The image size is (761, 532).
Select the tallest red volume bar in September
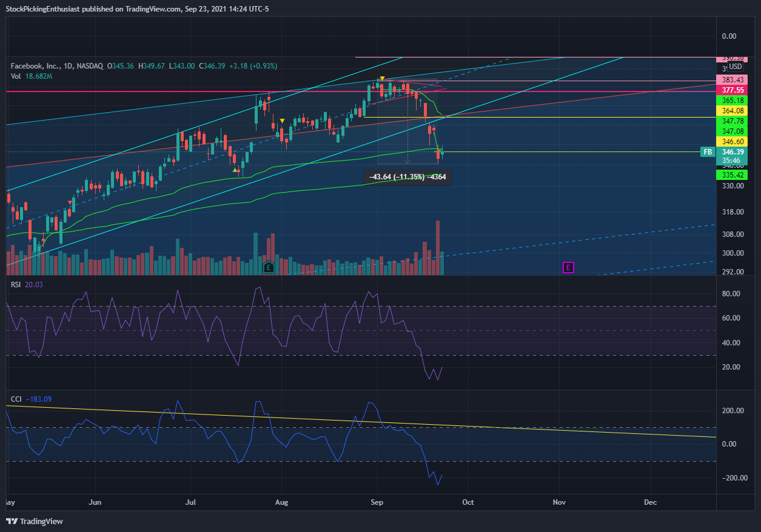[437, 248]
